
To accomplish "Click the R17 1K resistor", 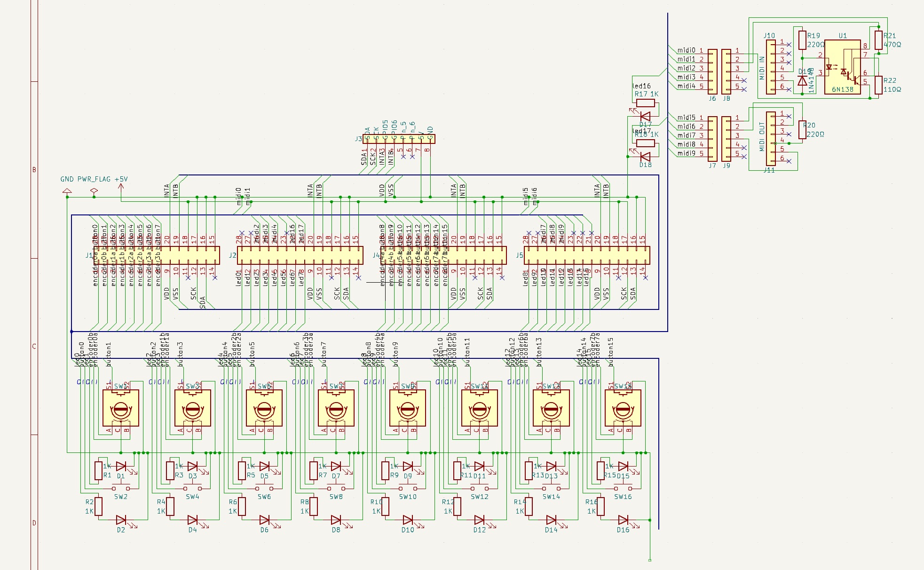I will (646, 103).
